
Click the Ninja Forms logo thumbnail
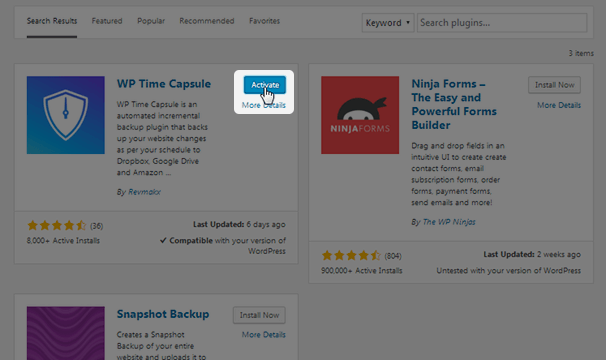360,115
